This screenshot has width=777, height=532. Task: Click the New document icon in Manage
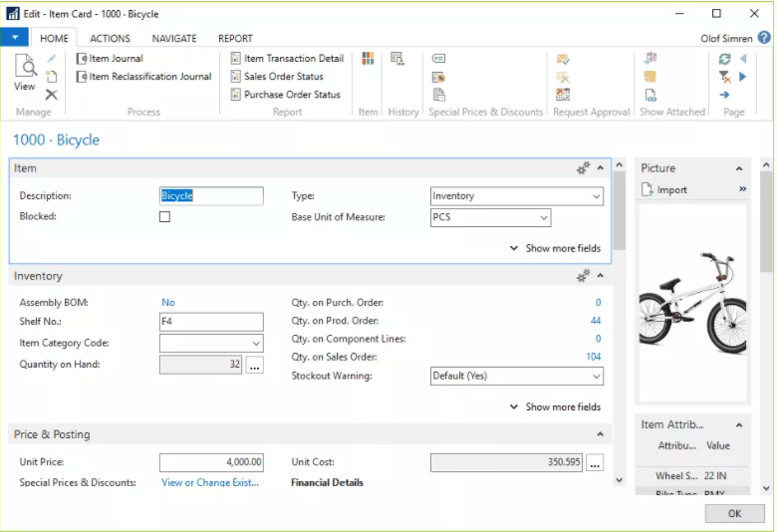pyautogui.click(x=52, y=77)
